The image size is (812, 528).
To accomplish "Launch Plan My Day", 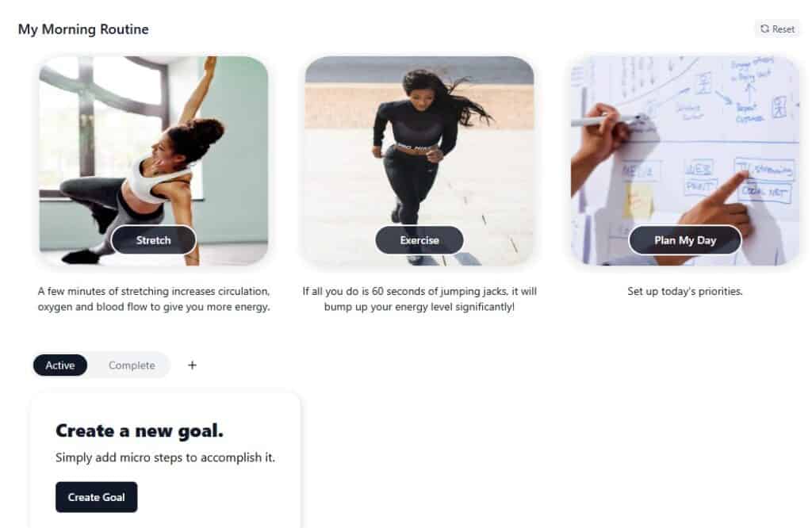I will click(x=684, y=240).
